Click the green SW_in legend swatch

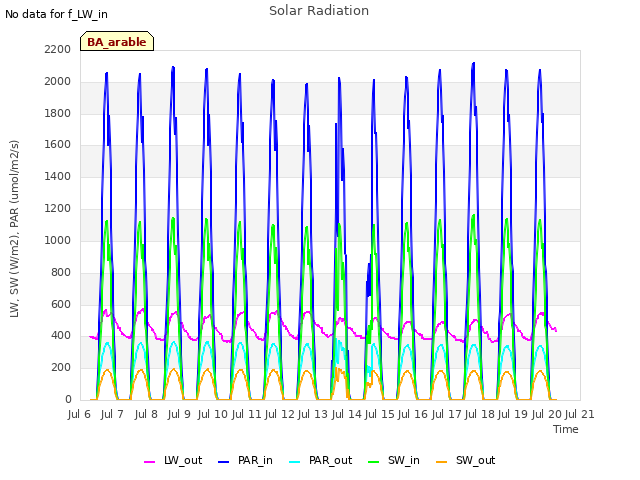point(373,462)
